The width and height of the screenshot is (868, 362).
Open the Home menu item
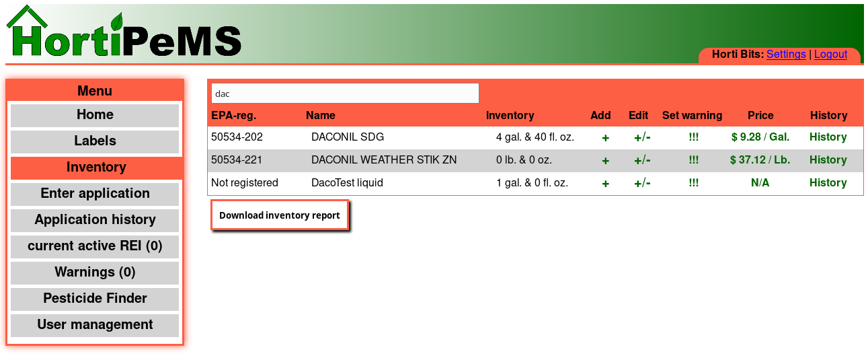[x=95, y=115]
